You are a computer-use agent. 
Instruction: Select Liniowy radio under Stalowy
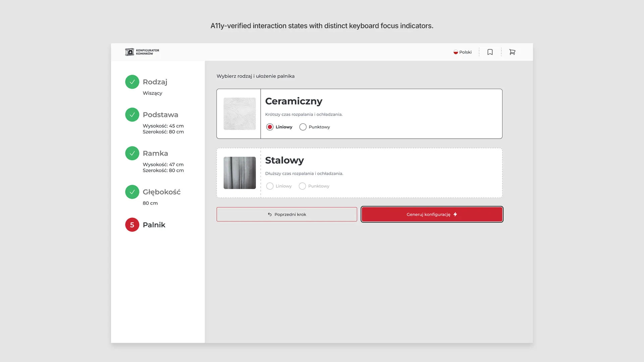(270, 186)
